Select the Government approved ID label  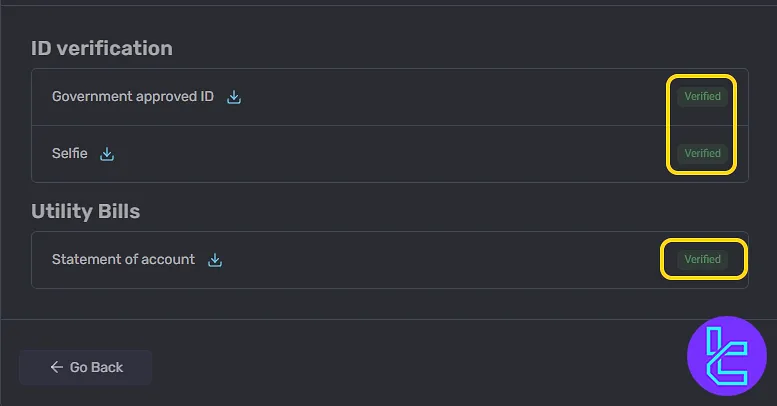point(133,96)
